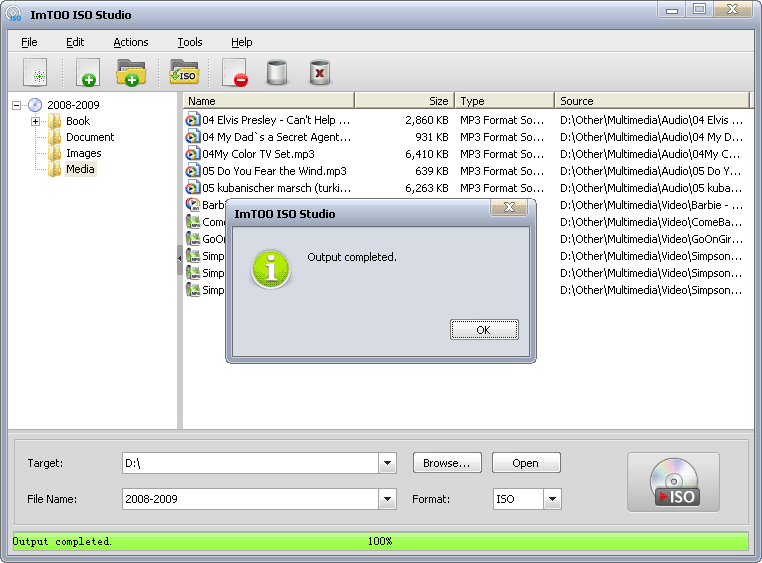Minimize the ImTOO ISO Studio window
The height and width of the screenshot is (563, 762).
pos(672,10)
